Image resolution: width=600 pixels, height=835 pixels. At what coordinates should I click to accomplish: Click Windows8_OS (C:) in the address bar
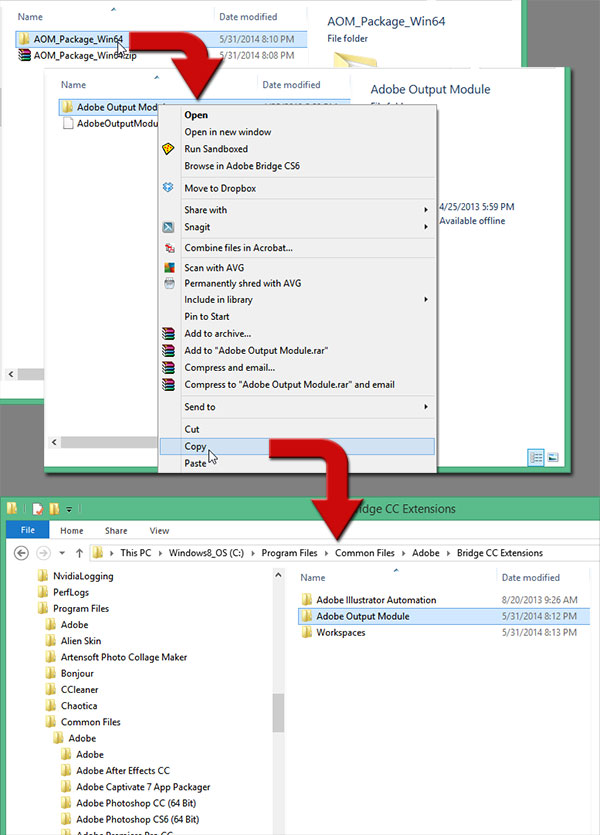[x=206, y=553]
